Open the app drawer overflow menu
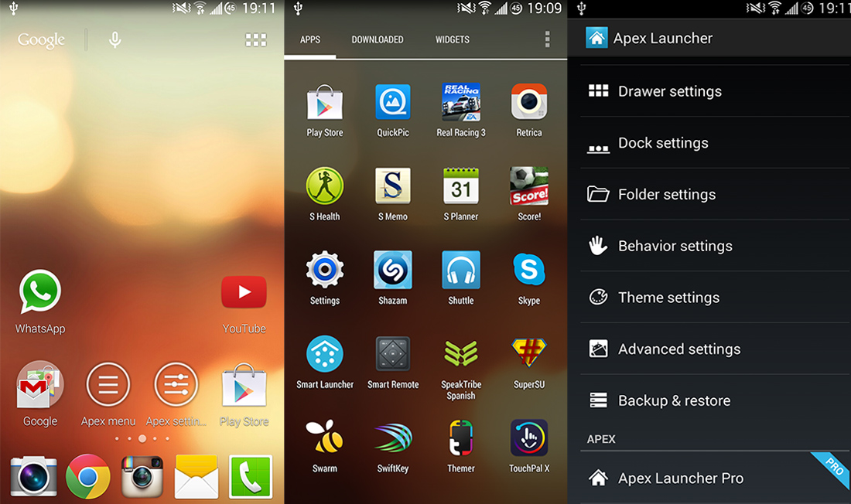 point(547,39)
